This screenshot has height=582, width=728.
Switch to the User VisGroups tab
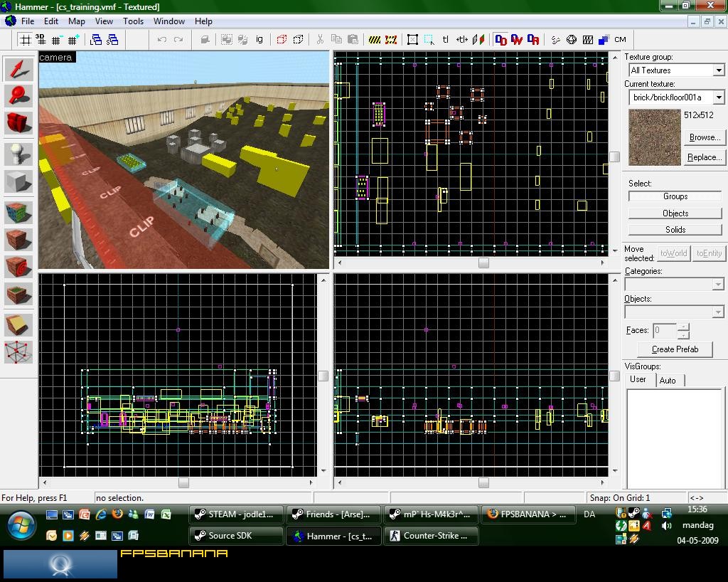638,379
